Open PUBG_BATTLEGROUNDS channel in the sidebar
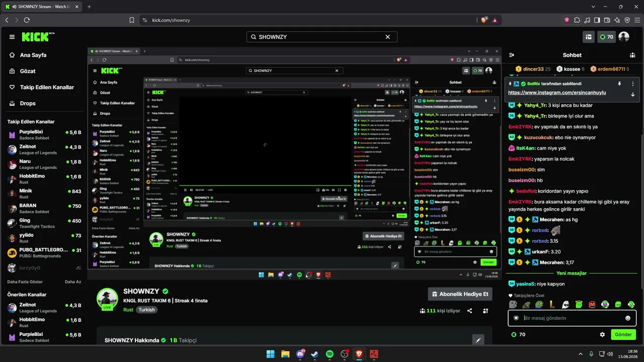The height and width of the screenshot is (362, 644). pos(44,252)
